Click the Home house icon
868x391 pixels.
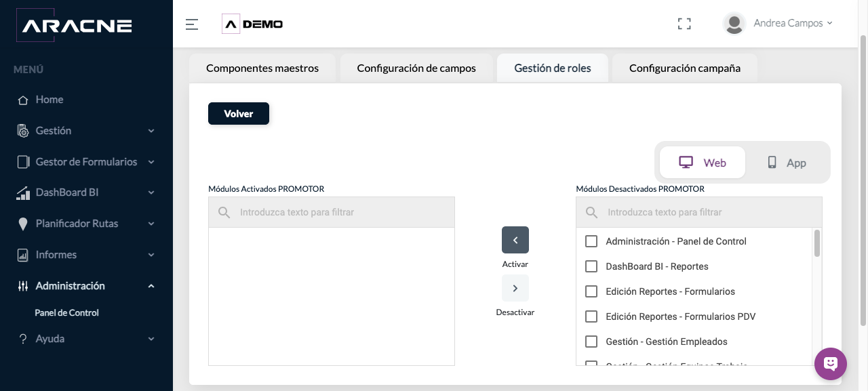23,100
